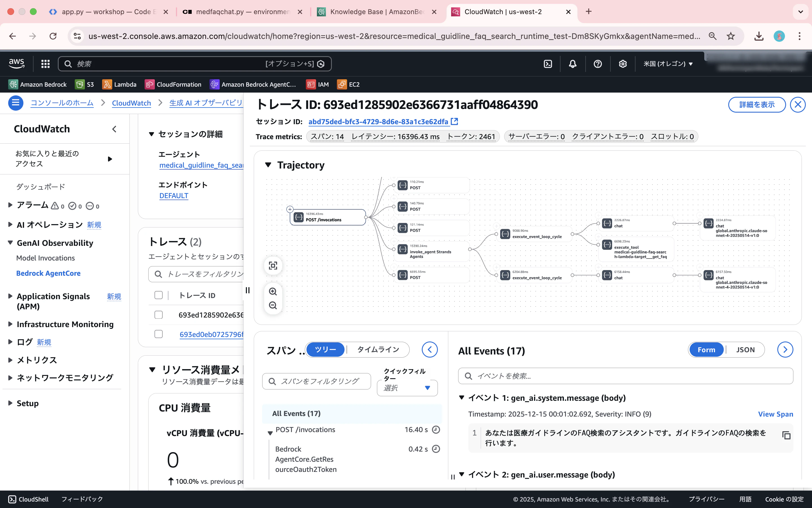Check the trace 693ed0eb0725796f row checkbox
Image resolution: width=812 pixels, height=508 pixels.
(x=158, y=334)
